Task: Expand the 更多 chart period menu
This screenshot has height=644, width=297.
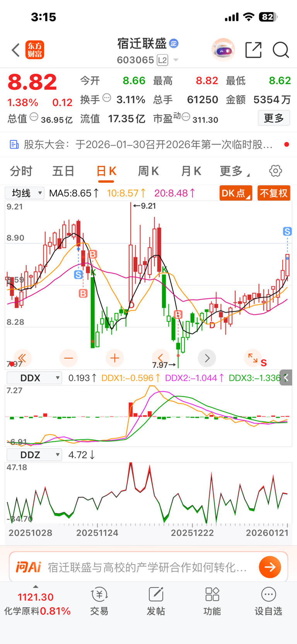Action: (x=235, y=171)
